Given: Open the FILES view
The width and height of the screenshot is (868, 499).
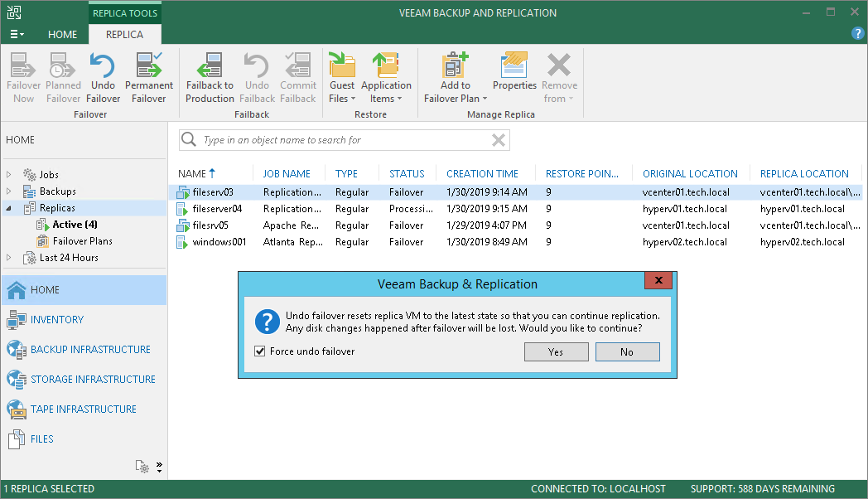Looking at the screenshot, I should point(84,439).
